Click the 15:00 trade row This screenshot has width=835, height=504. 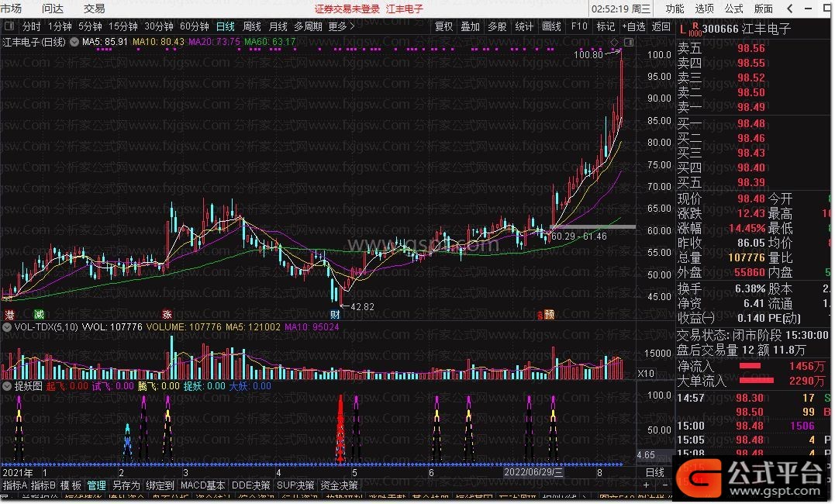coord(753,426)
